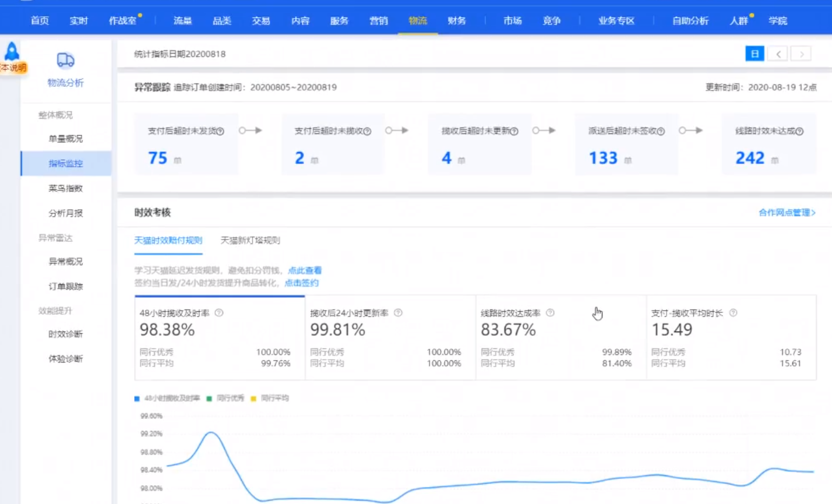The width and height of the screenshot is (832, 504).
Task: Open 学院 in the top menu
Action: [x=778, y=21]
